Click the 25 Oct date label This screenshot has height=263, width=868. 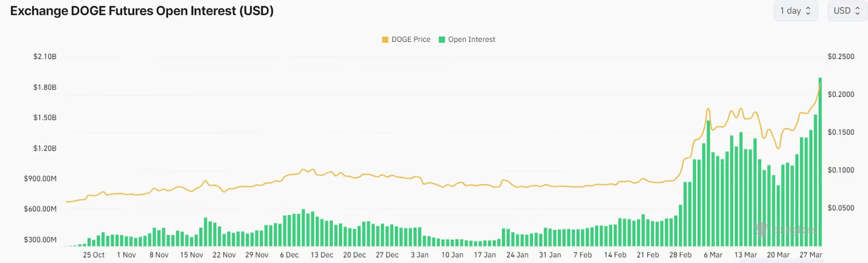[93, 255]
